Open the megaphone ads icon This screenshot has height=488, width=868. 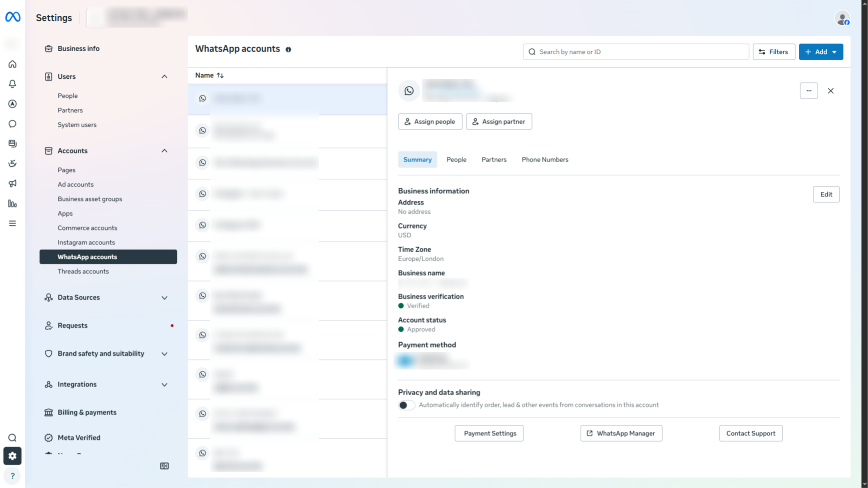pyautogui.click(x=13, y=184)
